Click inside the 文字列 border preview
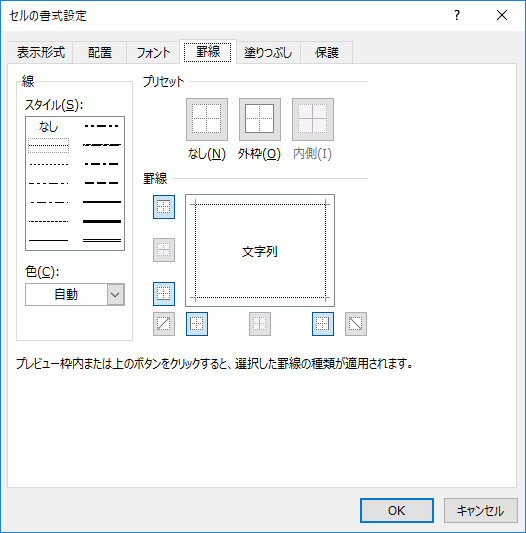This screenshot has height=533, width=526. click(260, 251)
